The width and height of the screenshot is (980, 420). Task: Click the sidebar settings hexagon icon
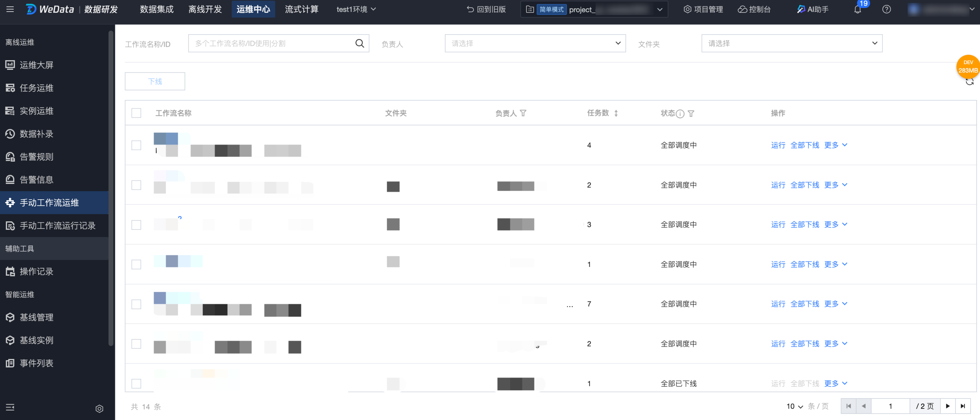tap(99, 409)
